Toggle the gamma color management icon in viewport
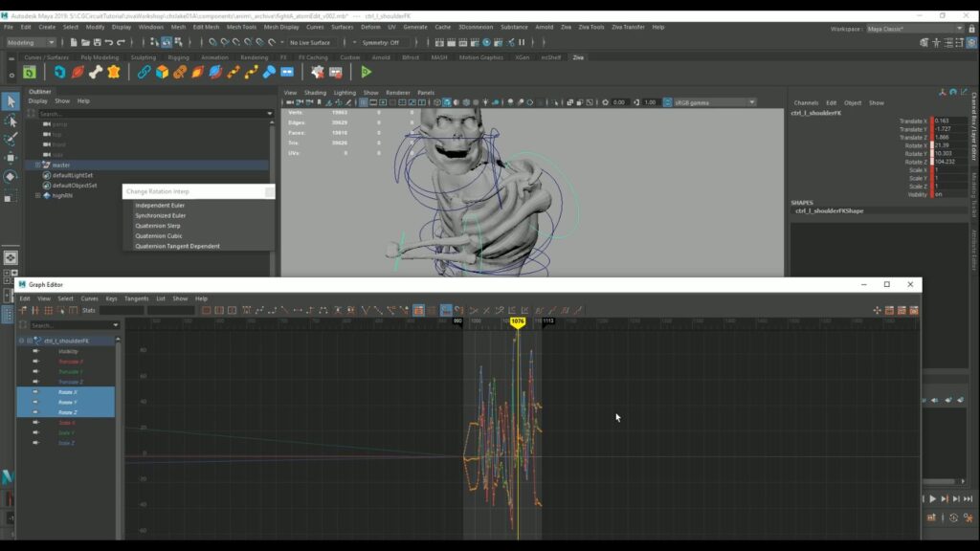Image resolution: width=980 pixels, height=551 pixels. point(667,102)
